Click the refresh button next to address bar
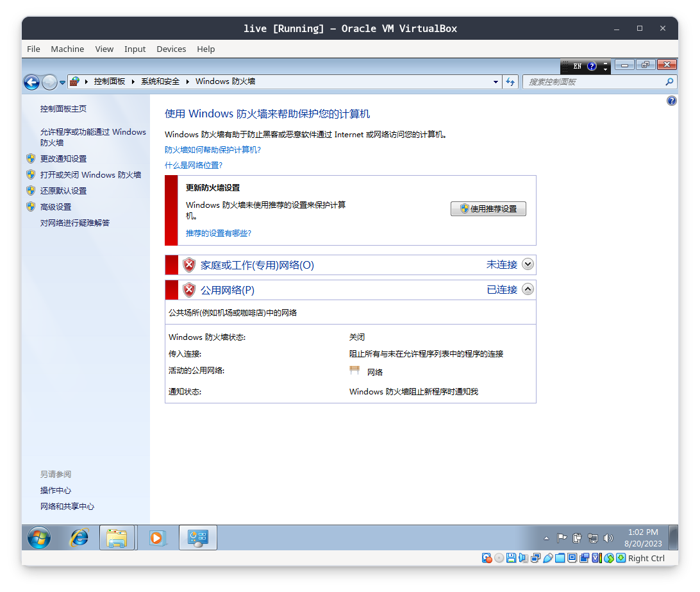The width and height of the screenshot is (700, 592). point(510,81)
